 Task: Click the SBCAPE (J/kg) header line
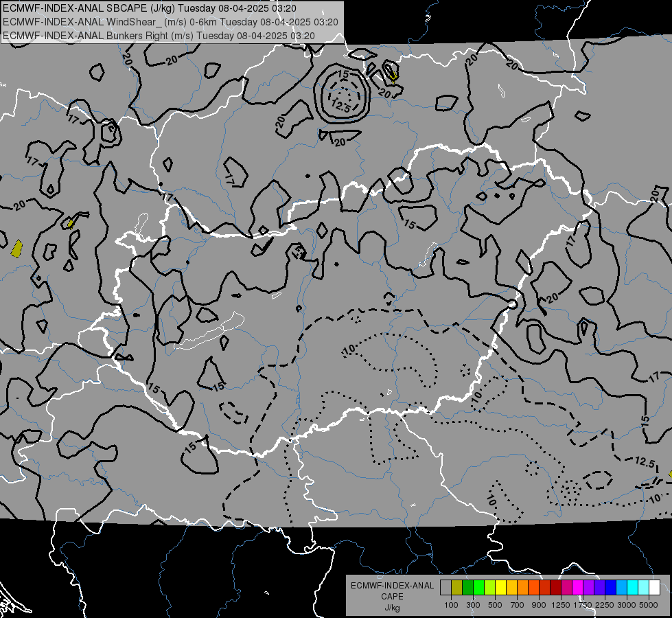tap(150, 8)
